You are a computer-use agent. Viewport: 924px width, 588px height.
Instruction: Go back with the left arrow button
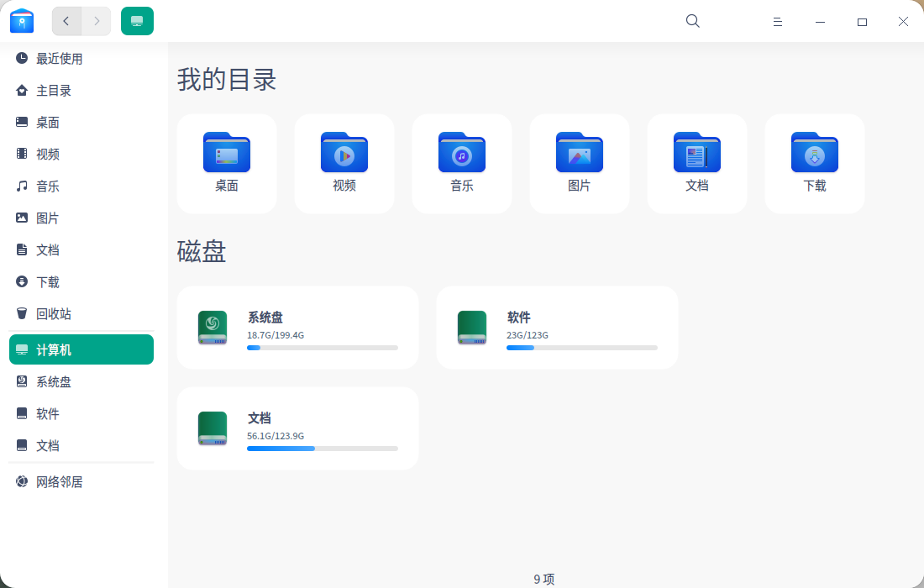pyautogui.click(x=66, y=21)
